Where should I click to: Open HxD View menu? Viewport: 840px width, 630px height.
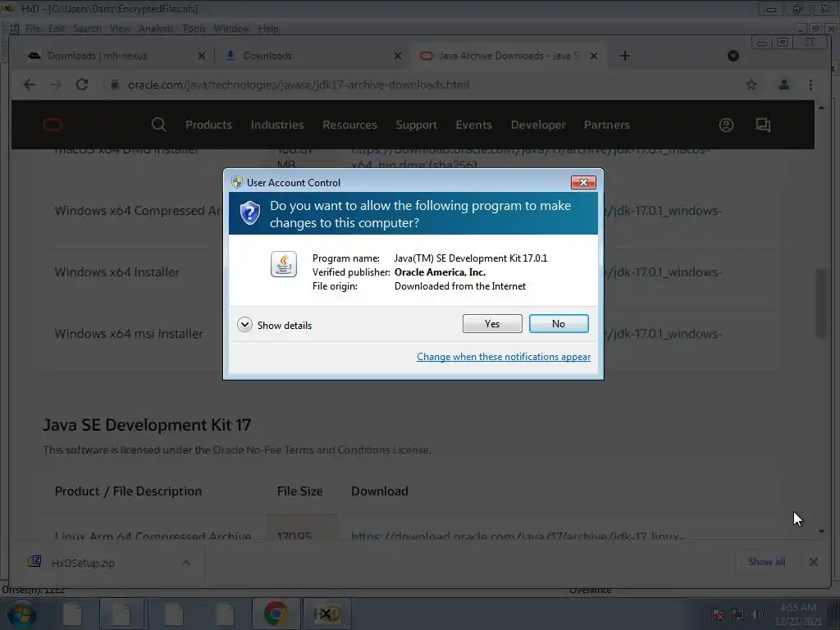click(x=120, y=29)
